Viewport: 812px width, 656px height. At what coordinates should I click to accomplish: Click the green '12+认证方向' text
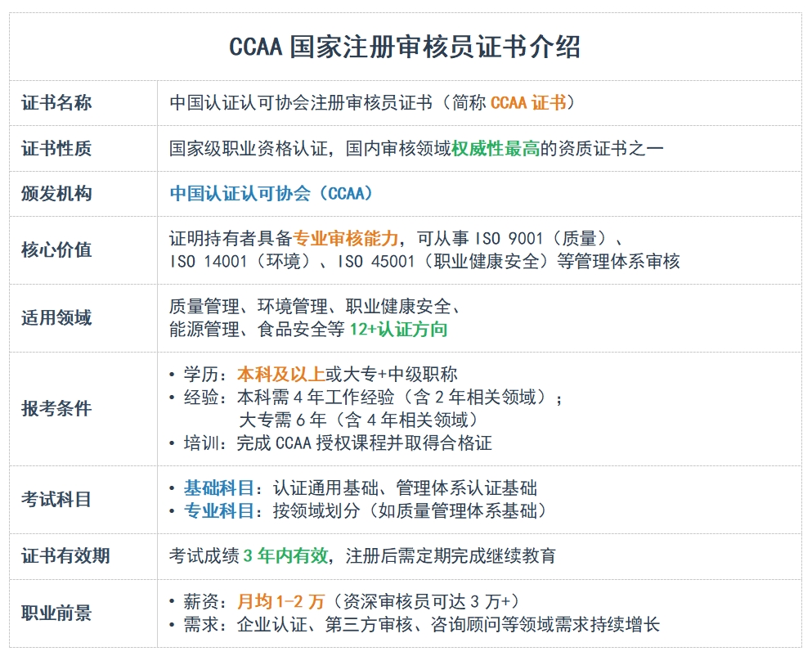[398, 329]
